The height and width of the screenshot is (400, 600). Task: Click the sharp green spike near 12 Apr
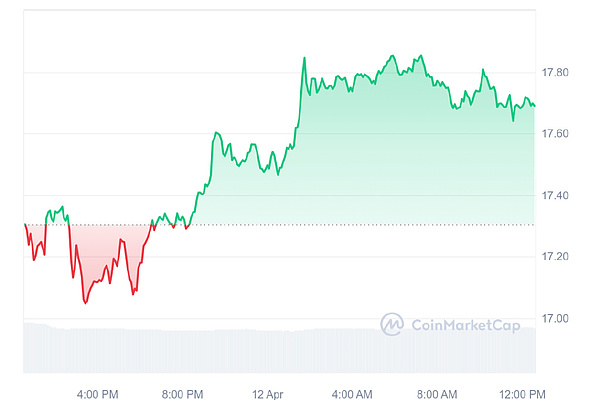(x=304, y=58)
